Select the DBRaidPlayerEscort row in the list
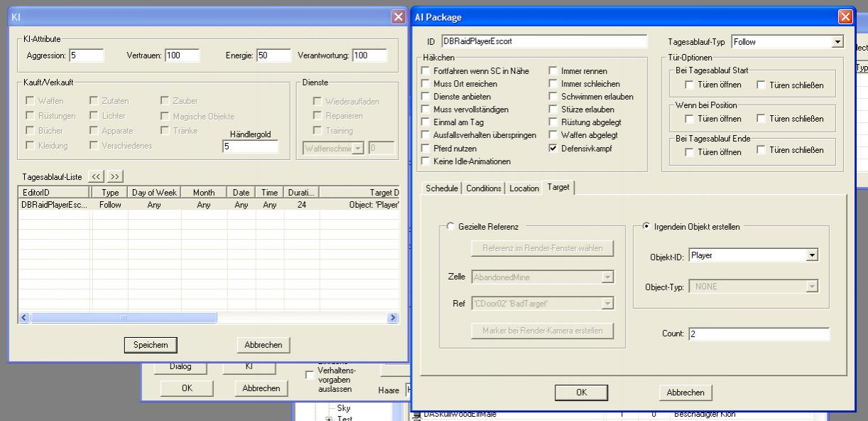This screenshot has width=868, height=421. coord(55,205)
